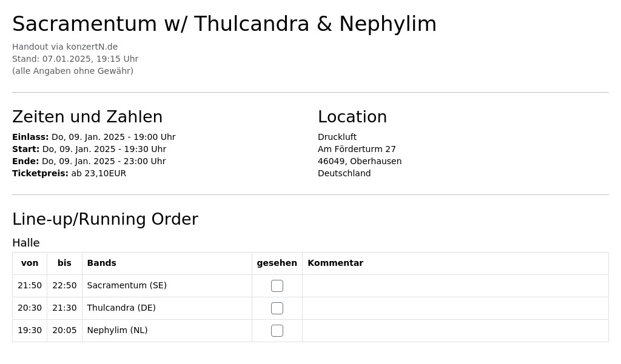This screenshot has height=364, width=621.
Task: Click the Kommentar cell for Sacramentum
Action: point(455,286)
